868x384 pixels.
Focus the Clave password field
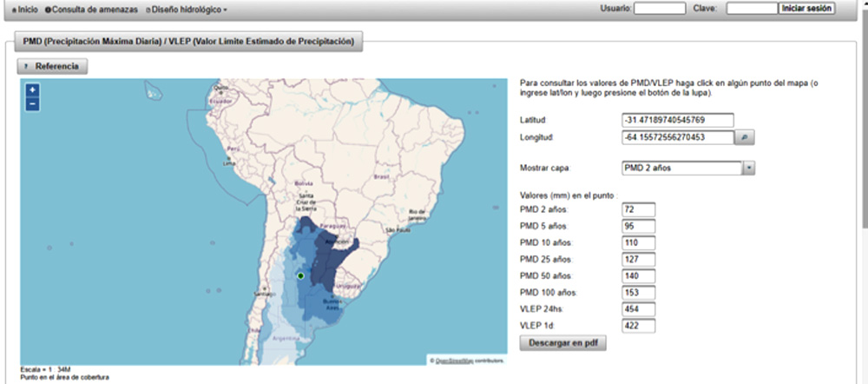pyautogui.click(x=751, y=9)
